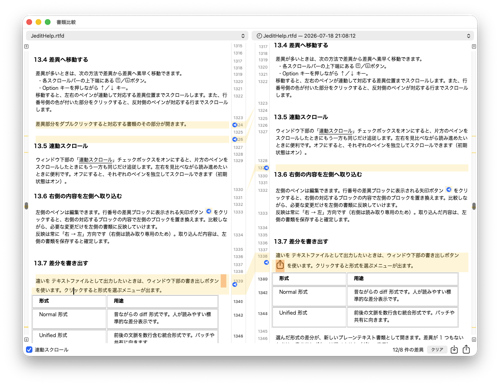The width and height of the screenshot is (500, 386).
Task: Click the クリア button
Action: (x=437, y=350)
